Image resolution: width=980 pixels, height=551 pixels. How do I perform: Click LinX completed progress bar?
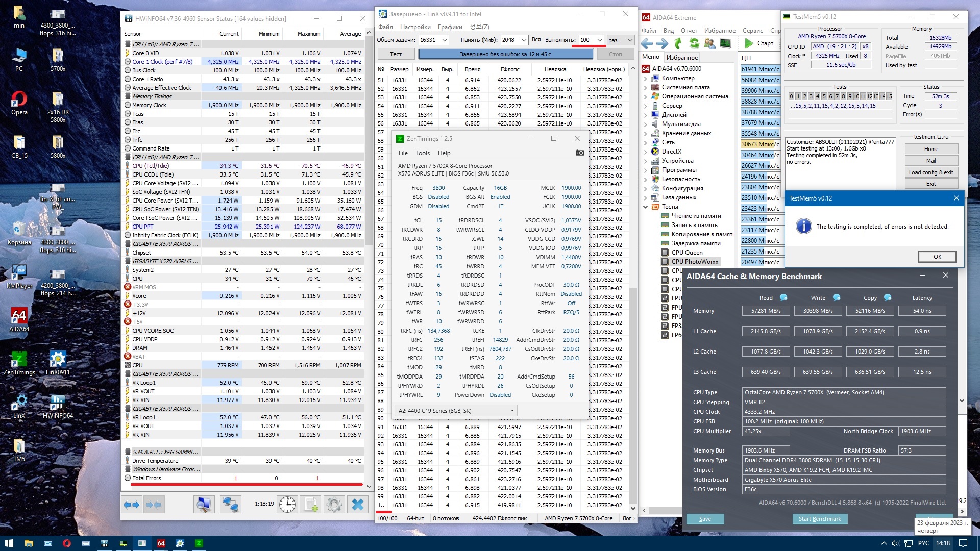[505, 54]
